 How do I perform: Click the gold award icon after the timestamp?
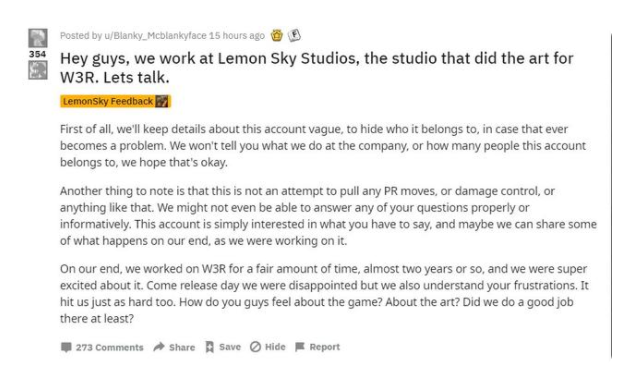click(277, 35)
